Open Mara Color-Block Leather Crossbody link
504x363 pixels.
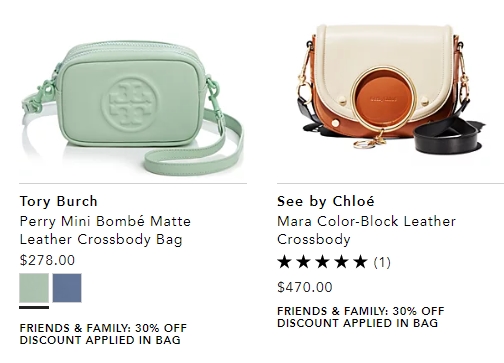366,230
